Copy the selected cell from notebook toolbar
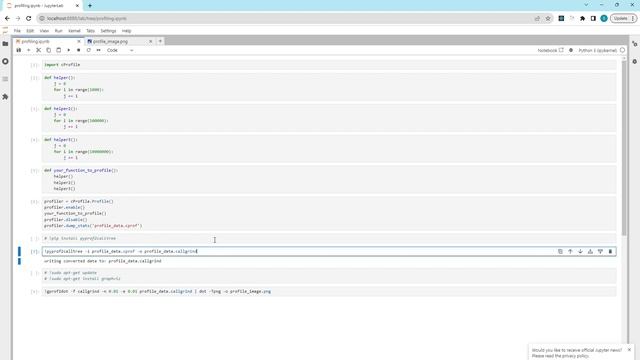The image size is (640, 360). [x=49, y=50]
